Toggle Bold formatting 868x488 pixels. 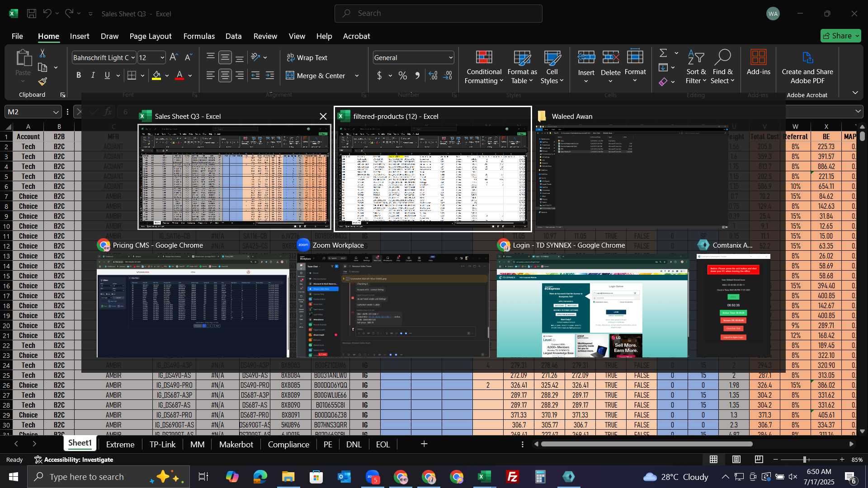pos(79,75)
